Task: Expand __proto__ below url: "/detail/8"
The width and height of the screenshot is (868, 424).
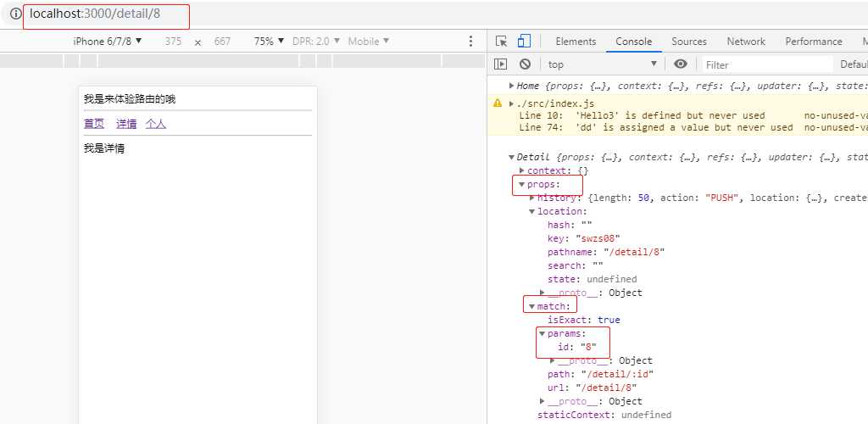Action: coord(542,401)
